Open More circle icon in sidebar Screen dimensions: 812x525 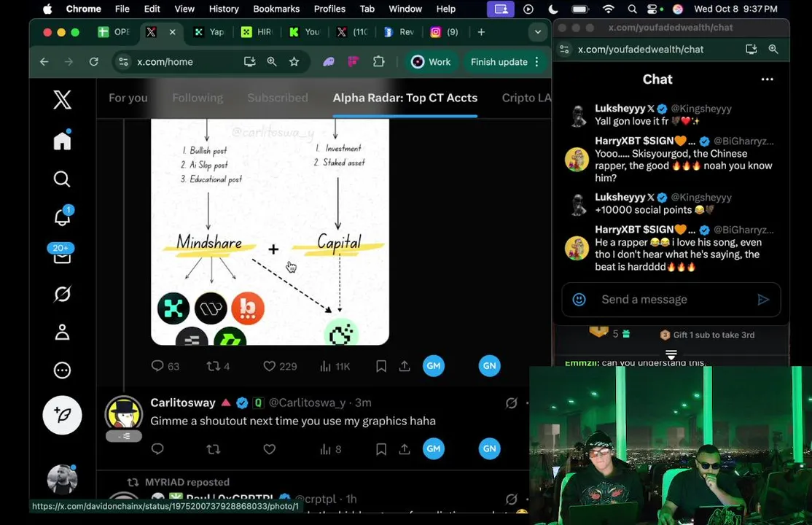(62, 370)
